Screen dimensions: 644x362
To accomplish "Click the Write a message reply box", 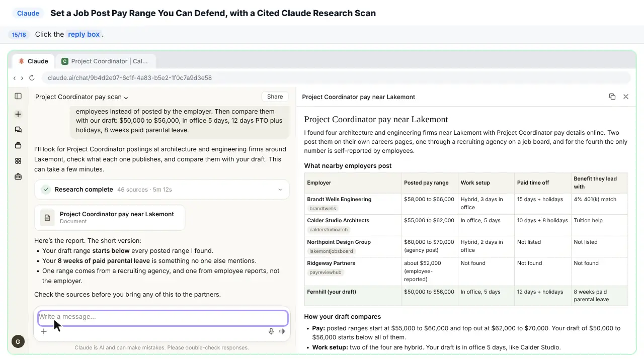I will 163,317.
